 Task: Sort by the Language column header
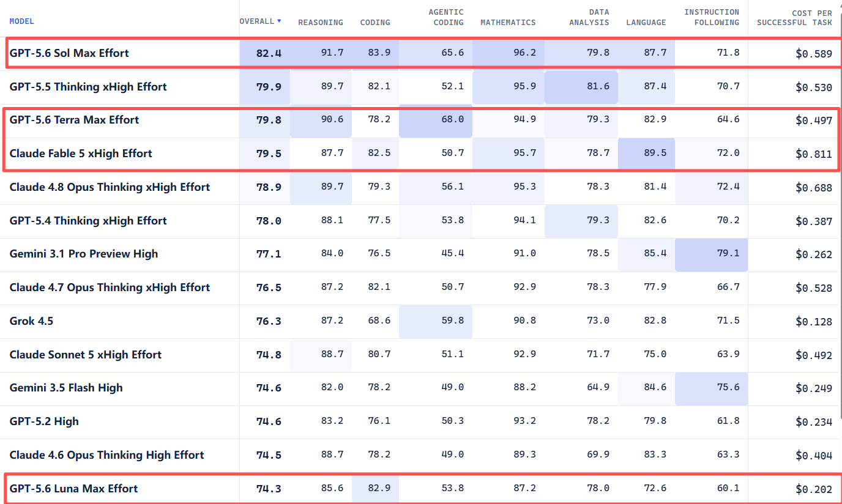click(x=646, y=23)
